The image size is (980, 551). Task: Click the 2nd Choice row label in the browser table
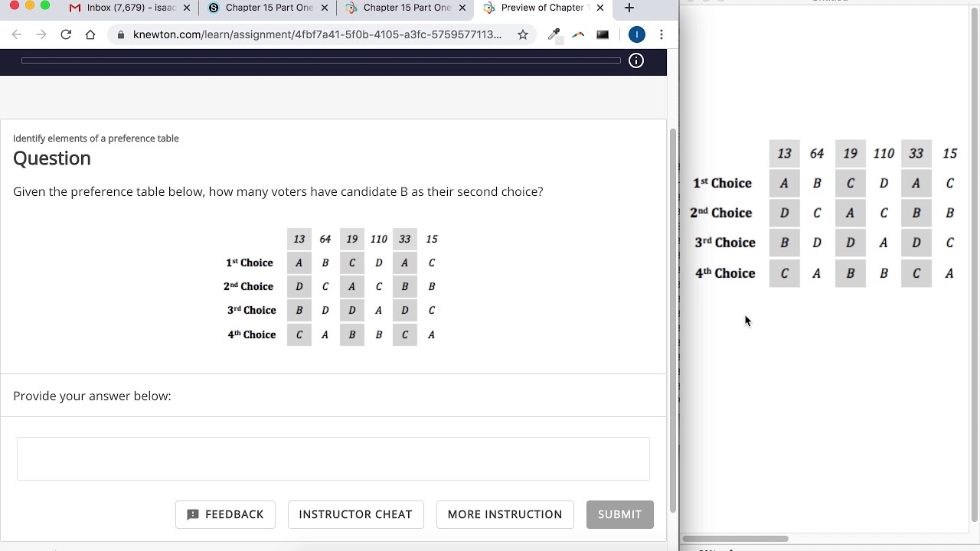coord(248,286)
